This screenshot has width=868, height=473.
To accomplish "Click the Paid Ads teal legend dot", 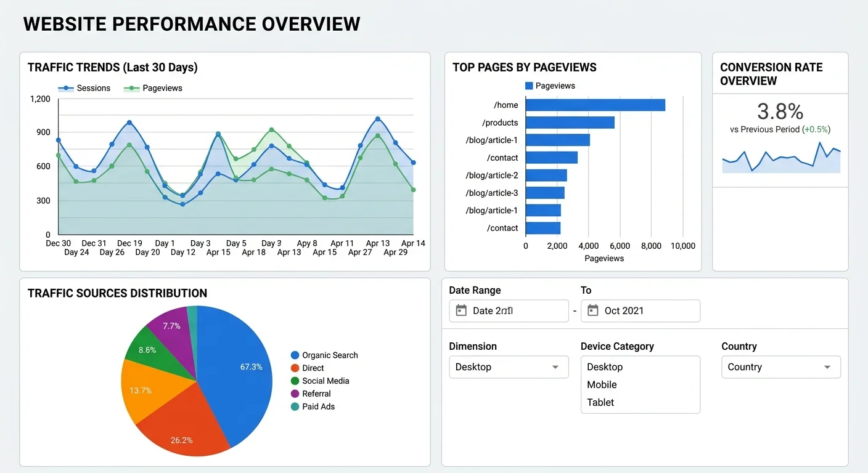I will tap(295, 407).
